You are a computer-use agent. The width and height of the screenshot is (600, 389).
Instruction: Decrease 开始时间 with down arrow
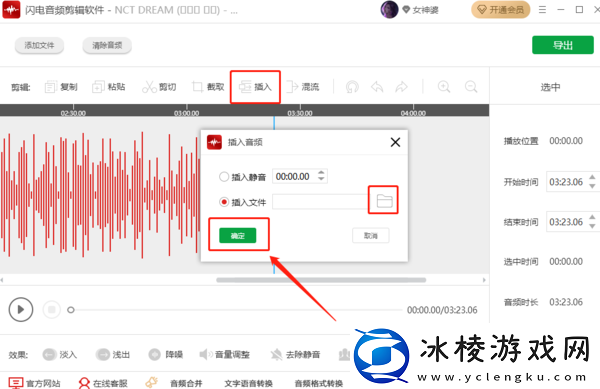click(x=592, y=186)
